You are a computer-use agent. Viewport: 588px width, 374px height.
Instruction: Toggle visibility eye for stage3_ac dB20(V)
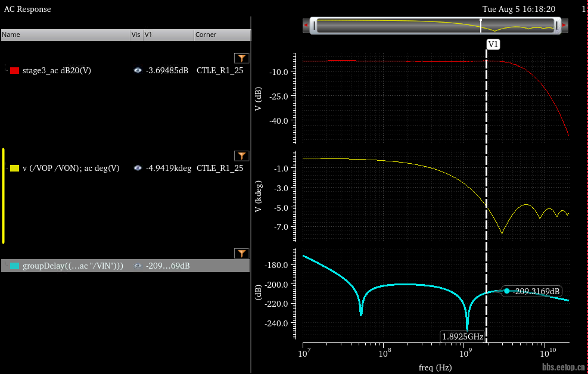138,70
